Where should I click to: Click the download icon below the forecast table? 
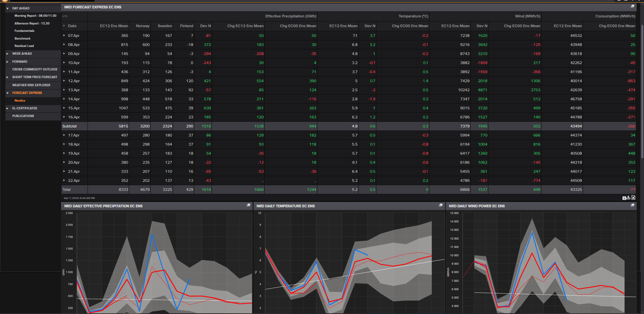tap(629, 198)
